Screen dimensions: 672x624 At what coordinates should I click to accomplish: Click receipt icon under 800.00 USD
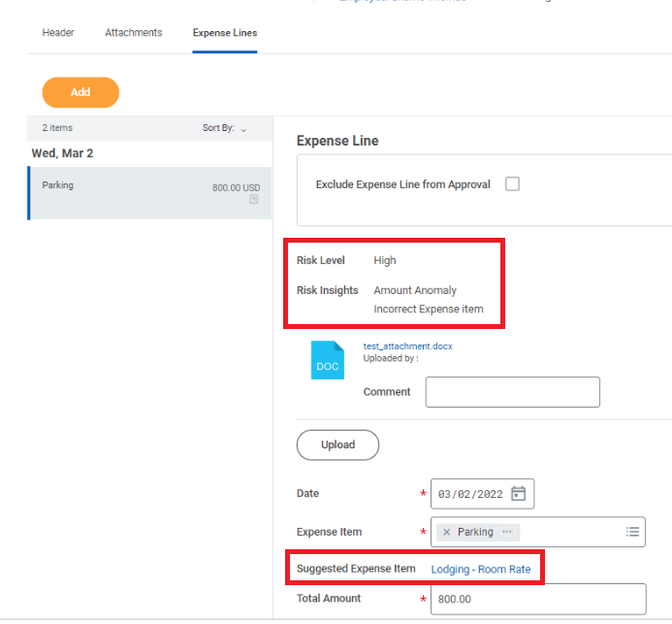(254, 200)
